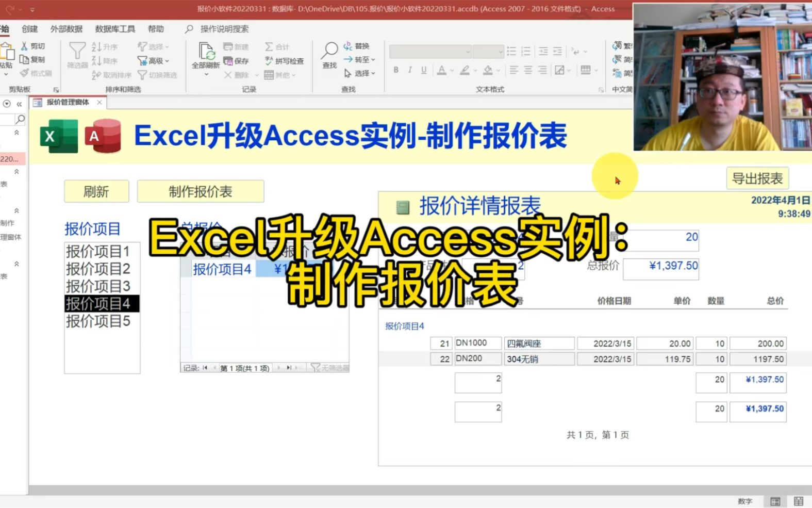Viewport: 812px width, 508px height.
Task: Select 报价项目2 in the list
Action: click(102, 269)
